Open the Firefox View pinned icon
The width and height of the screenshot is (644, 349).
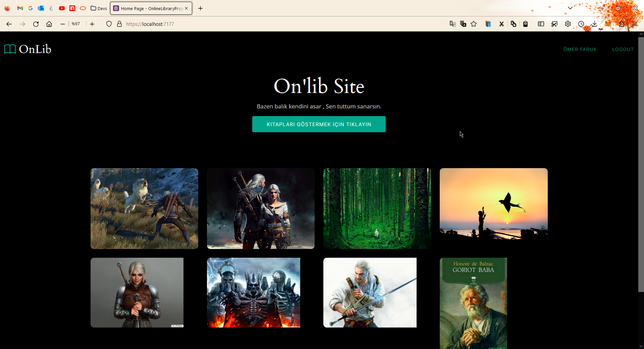point(7,8)
